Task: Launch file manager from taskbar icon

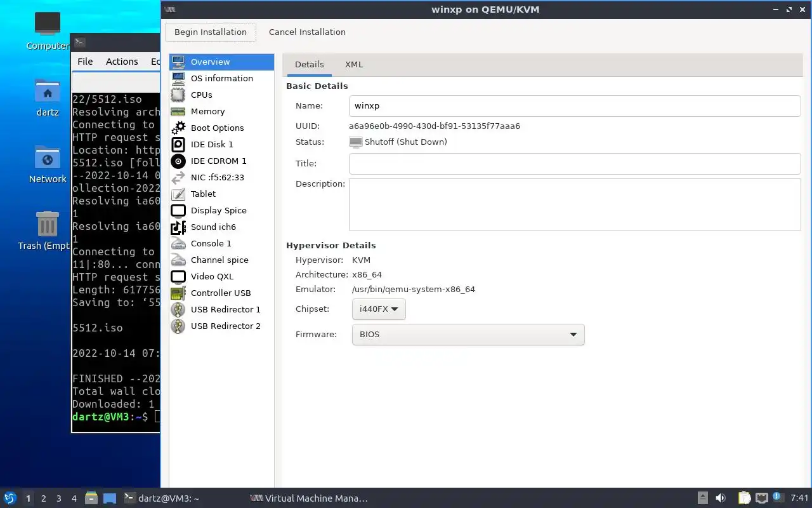Action: (91, 498)
